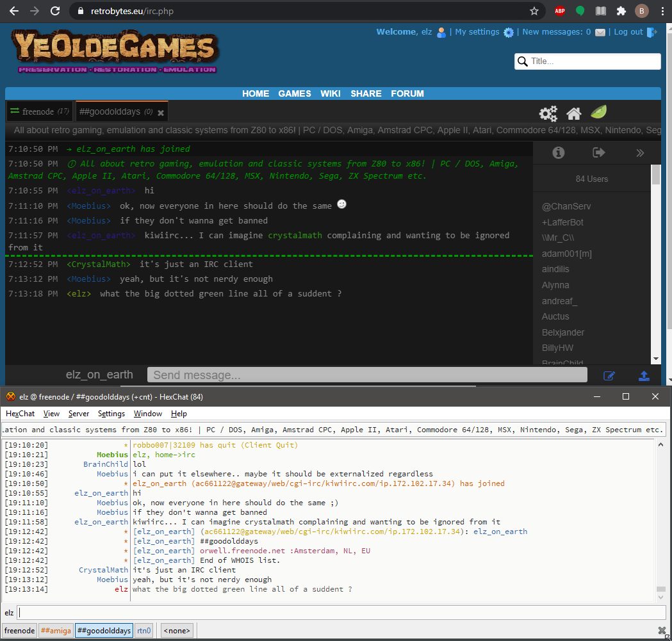
Task: Click the HexChat app icon in title bar
Action: coord(11,397)
